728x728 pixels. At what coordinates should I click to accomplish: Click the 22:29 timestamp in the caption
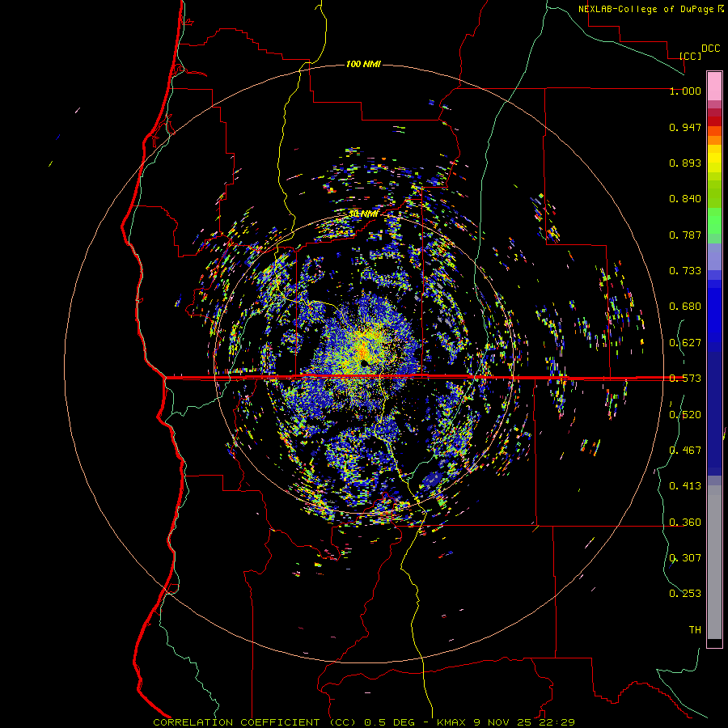tap(557, 722)
